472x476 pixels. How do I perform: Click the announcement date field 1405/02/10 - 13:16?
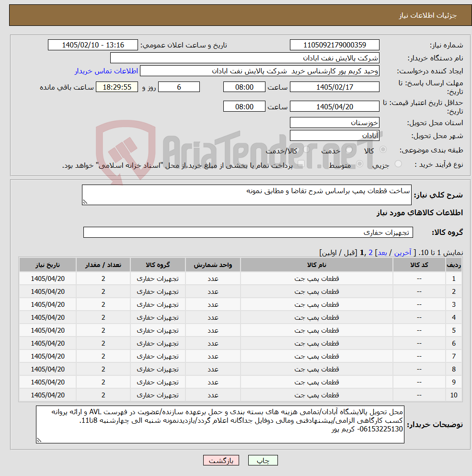click(93, 45)
